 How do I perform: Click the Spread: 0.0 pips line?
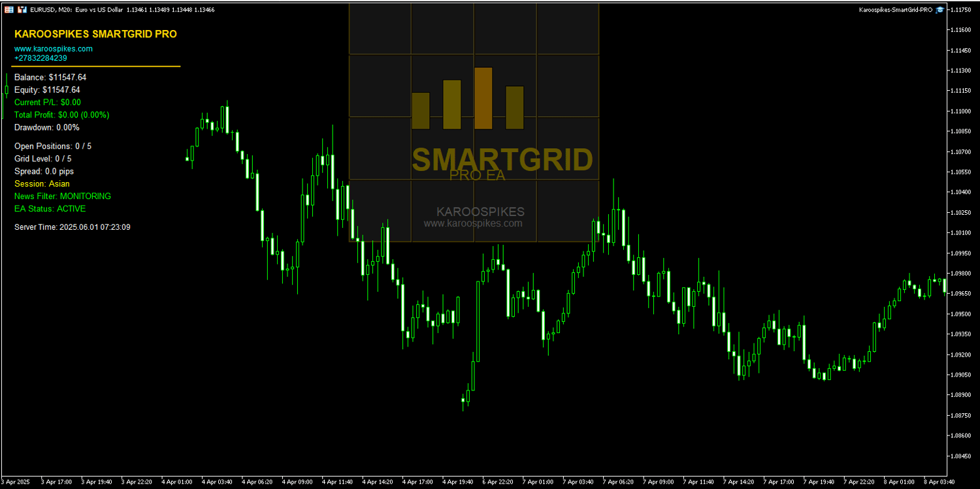tap(44, 171)
